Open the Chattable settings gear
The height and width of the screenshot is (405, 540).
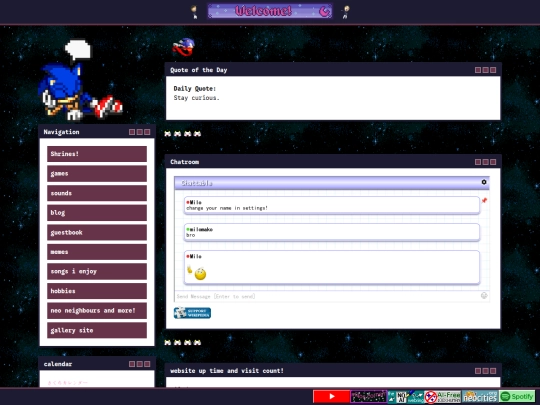click(x=484, y=182)
